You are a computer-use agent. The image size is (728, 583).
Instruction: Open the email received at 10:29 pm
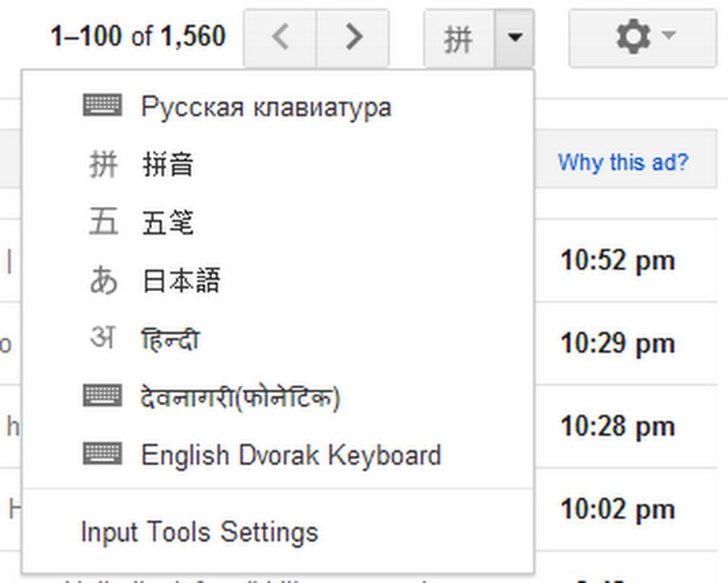pyautogui.click(x=617, y=343)
